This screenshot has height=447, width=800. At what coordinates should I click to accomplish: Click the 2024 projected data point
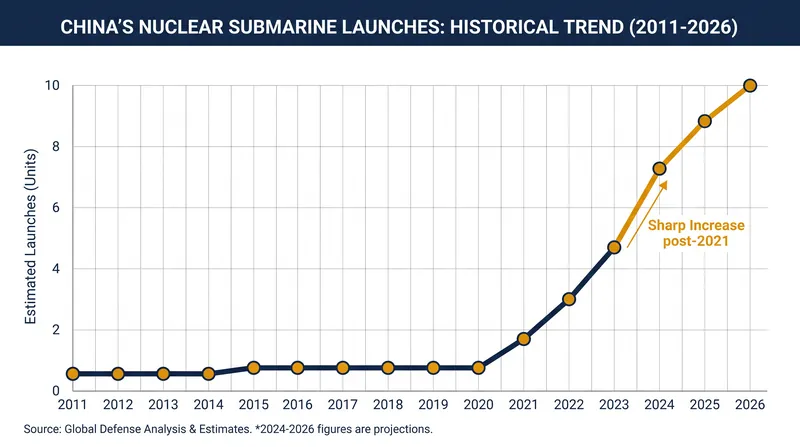[659, 168]
